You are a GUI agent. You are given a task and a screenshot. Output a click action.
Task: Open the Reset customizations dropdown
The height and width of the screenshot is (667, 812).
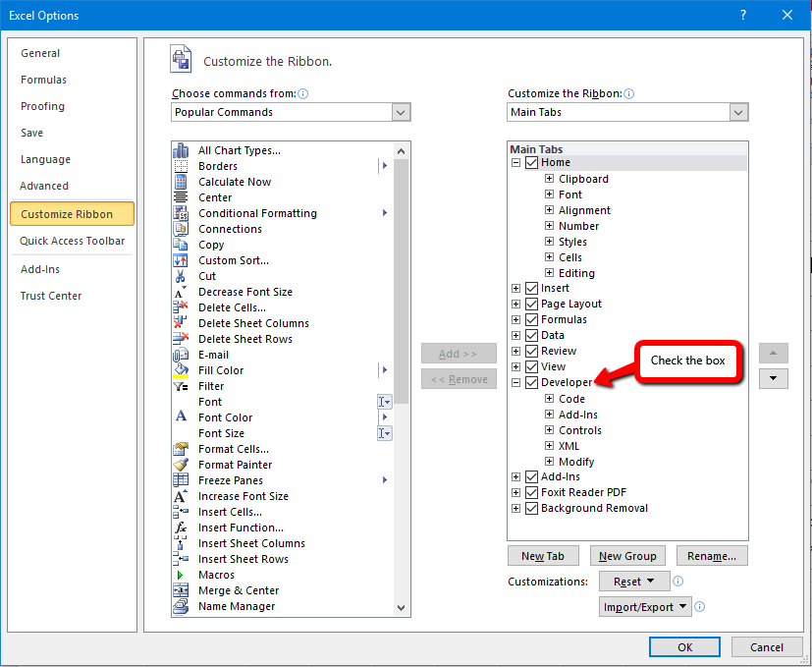(634, 582)
